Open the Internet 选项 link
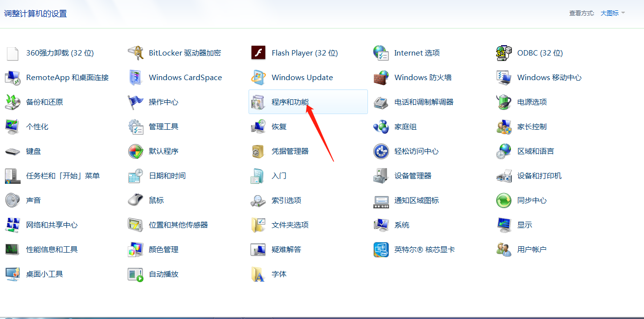The width and height of the screenshot is (644, 319). tap(417, 53)
